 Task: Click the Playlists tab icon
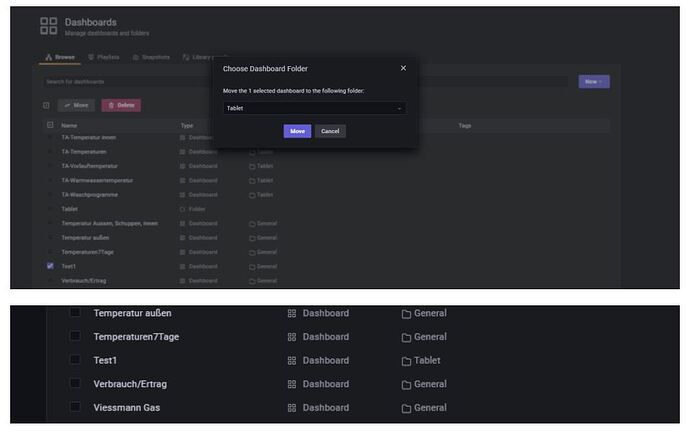click(91, 57)
